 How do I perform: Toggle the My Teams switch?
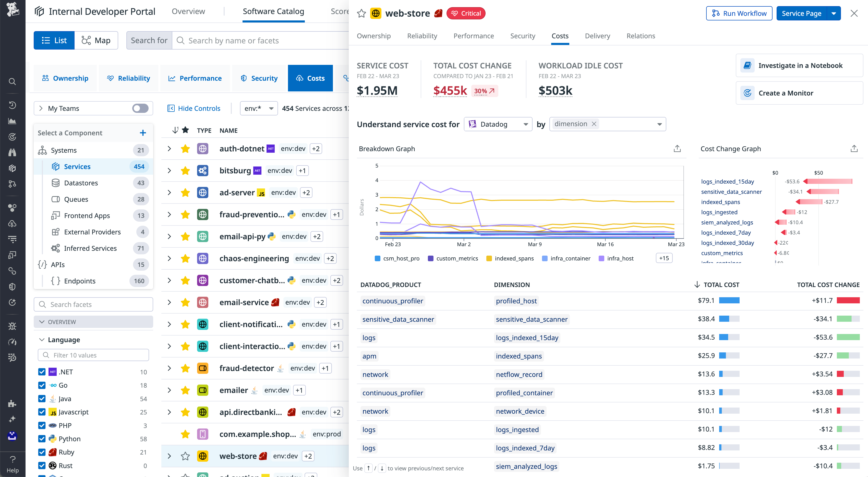click(140, 108)
